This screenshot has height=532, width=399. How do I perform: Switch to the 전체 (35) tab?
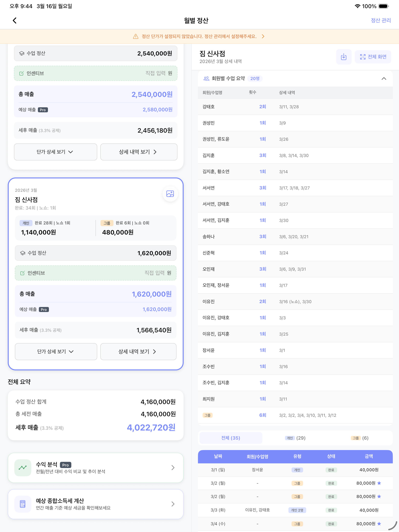coord(230,438)
